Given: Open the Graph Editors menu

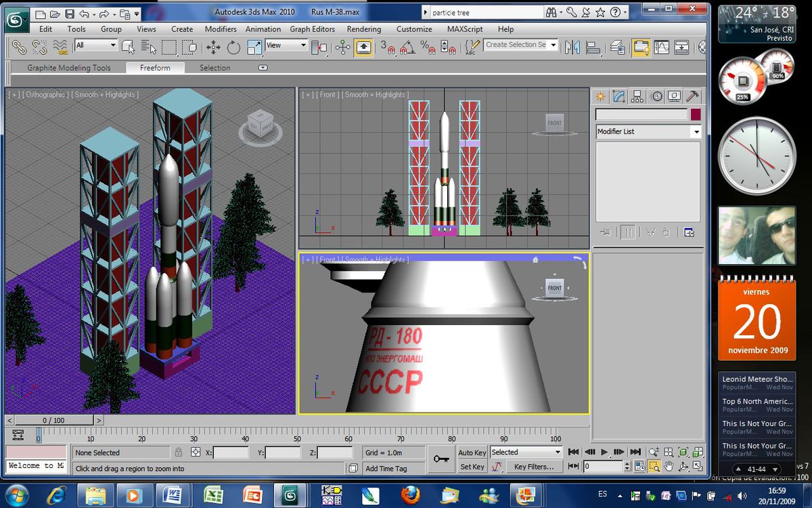Looking at the screenshot, I should [x=313, y=29].
